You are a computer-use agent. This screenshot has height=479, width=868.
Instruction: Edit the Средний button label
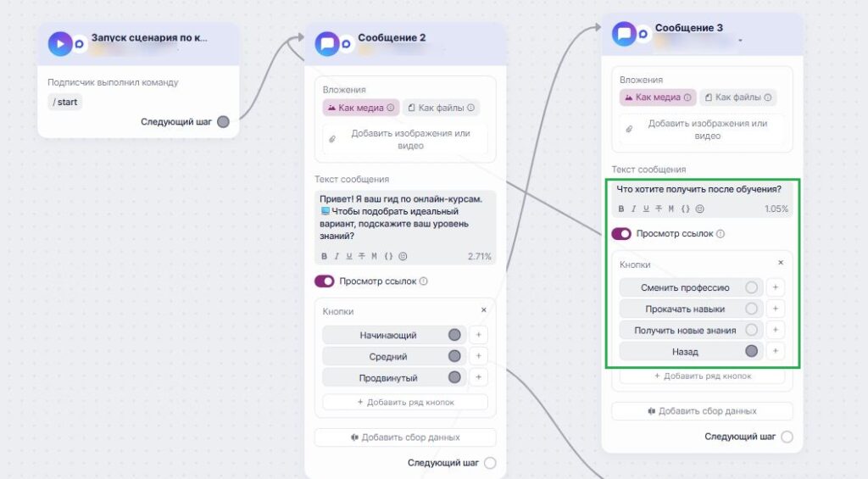tap(388, 357)
